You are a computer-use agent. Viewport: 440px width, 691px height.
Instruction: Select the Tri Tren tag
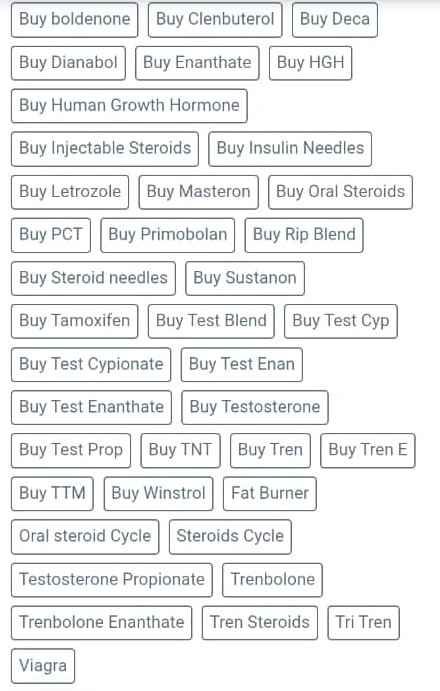coord(363,623)
